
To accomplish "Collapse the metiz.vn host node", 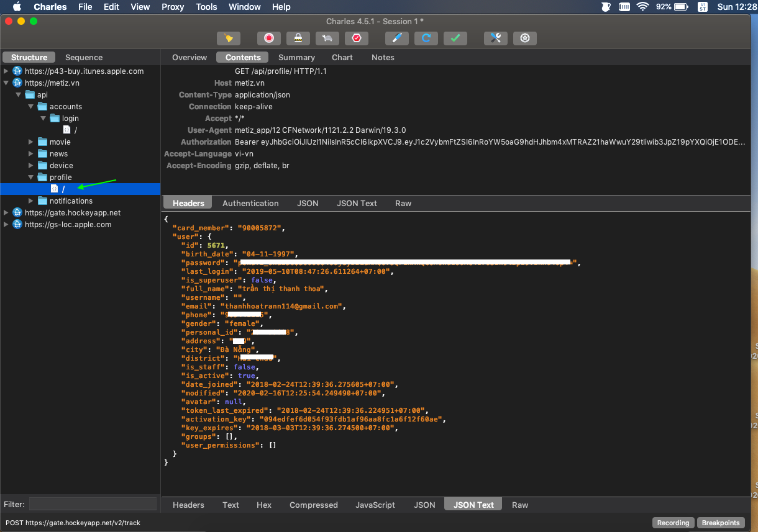I will click(7, 83).
